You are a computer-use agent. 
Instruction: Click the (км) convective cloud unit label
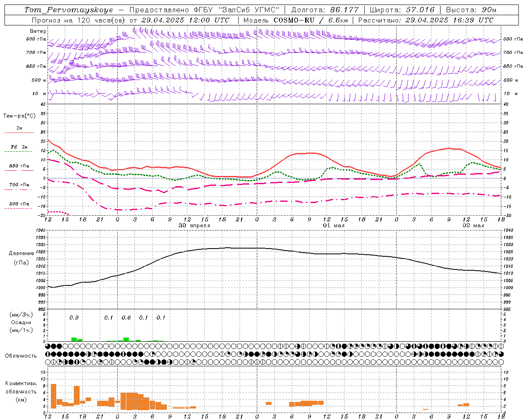pyautogui.click(x=21, y=399)
